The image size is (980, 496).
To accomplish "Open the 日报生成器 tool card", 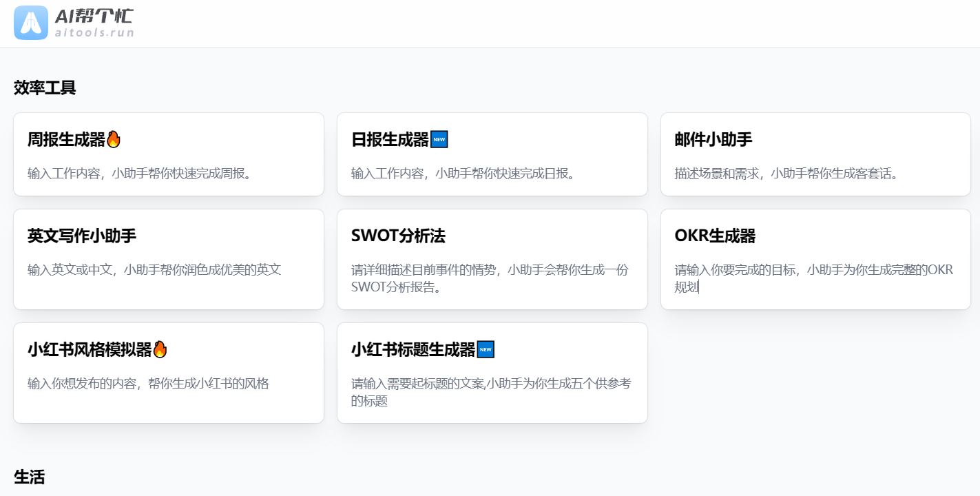I will [x=492, y=154].
